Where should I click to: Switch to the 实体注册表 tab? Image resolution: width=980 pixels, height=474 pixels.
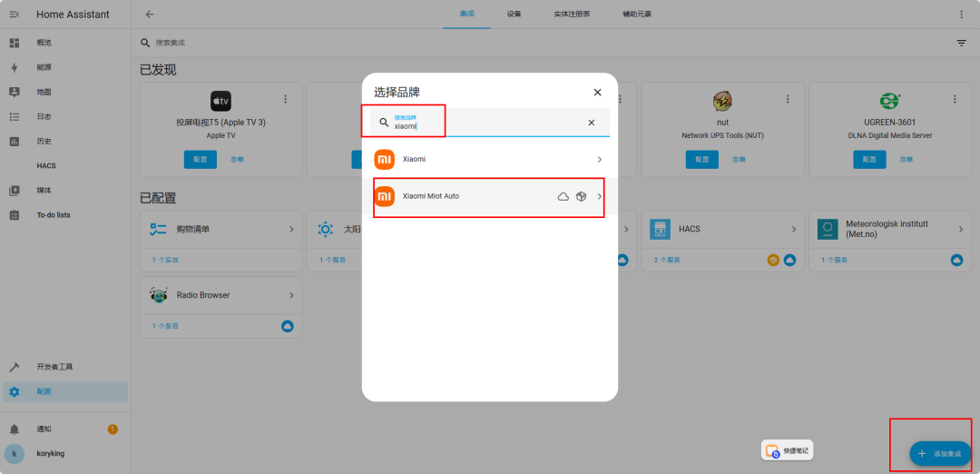[572, 15]
